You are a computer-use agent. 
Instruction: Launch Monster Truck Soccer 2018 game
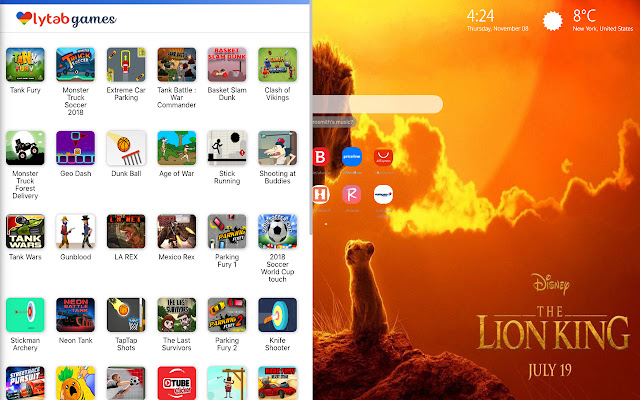[76, 64]
